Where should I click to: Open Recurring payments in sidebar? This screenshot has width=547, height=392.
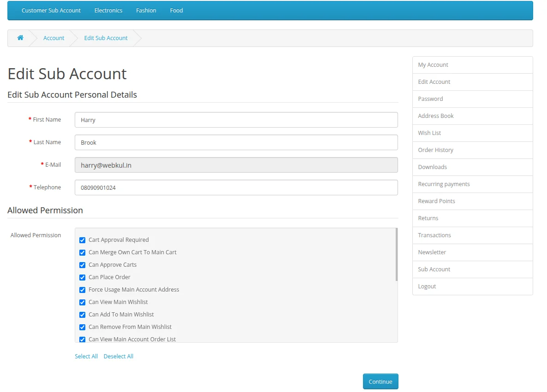[x=472, y=184]
